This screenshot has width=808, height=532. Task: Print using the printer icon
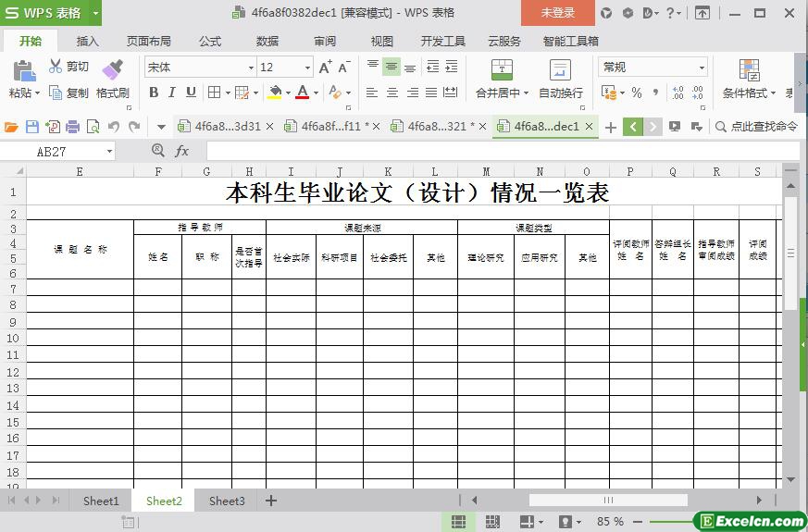click(x=73, y=127)
